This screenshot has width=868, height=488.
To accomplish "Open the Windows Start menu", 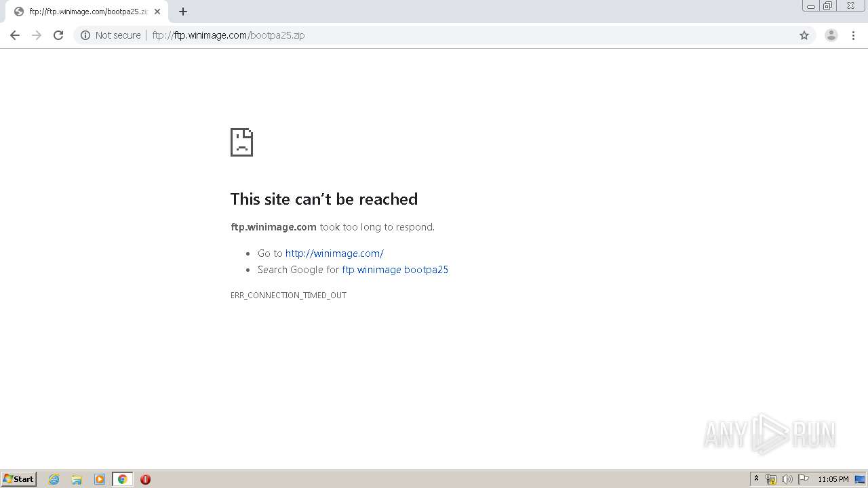I will [x=19, y=479].
